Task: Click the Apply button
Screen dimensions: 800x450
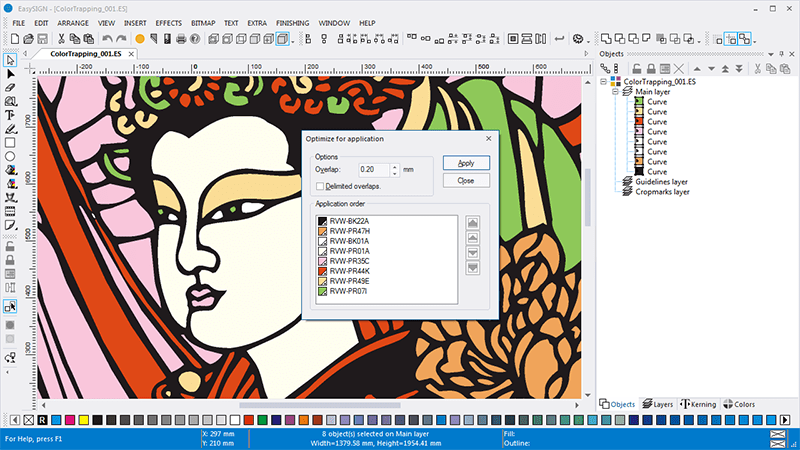Action: [465, 163]
